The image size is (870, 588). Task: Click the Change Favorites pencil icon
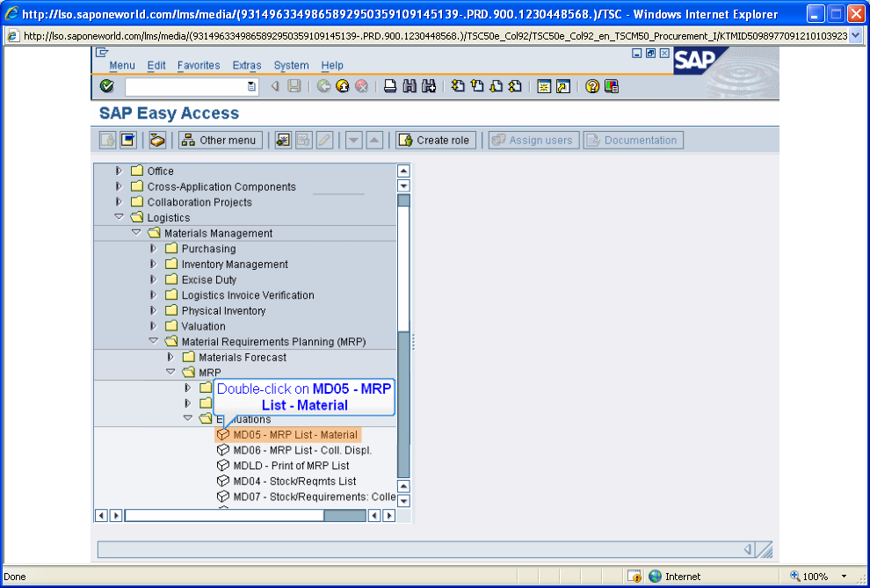(x=324, y=140)
